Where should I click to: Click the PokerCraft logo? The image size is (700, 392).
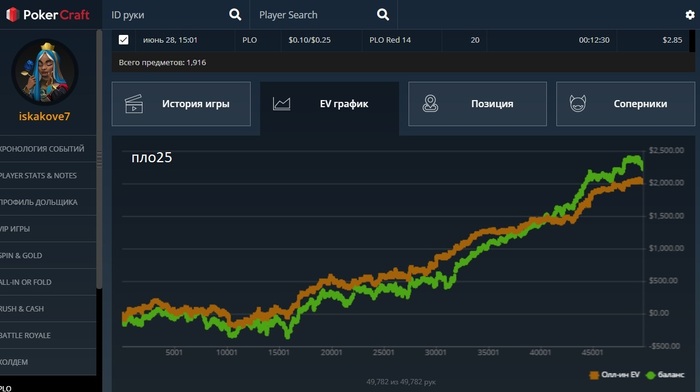click(47, 15)
